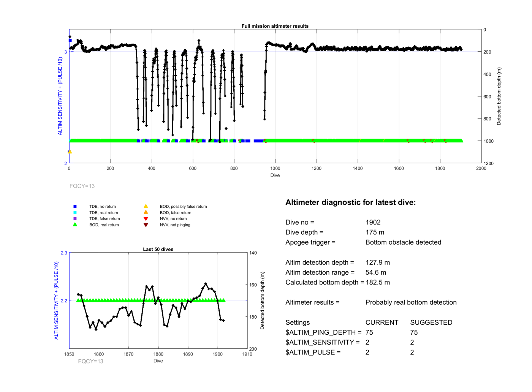Click the blue square marker above 3 in top plot

coord(70,41)
